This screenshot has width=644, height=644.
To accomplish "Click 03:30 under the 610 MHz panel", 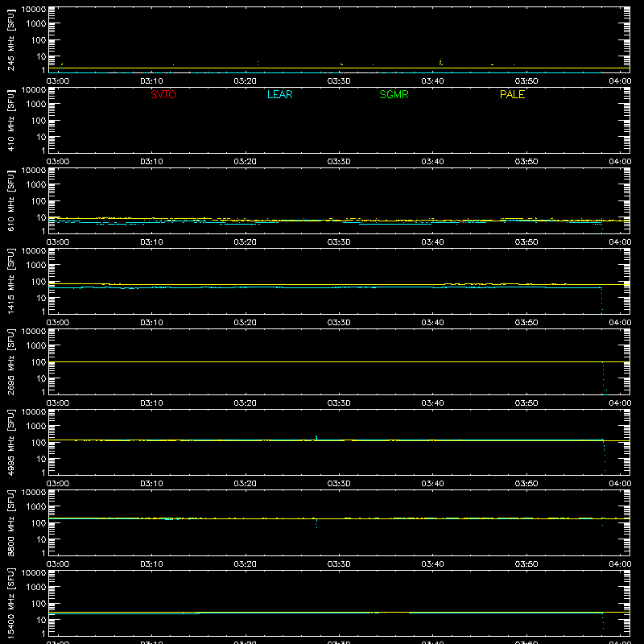I will click(339, 242).
